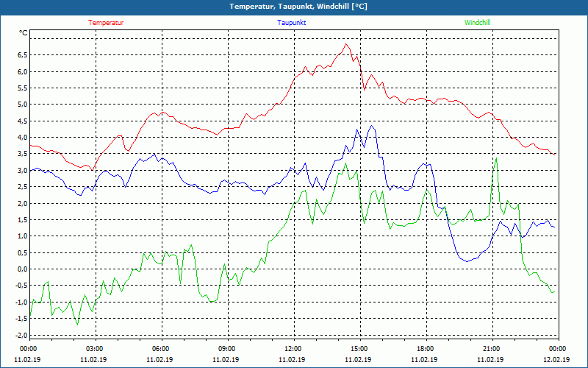The height and width of the screenshot is (368, 588).
Task: Click the 12:00 time axis label
Action: coord(292,349)
